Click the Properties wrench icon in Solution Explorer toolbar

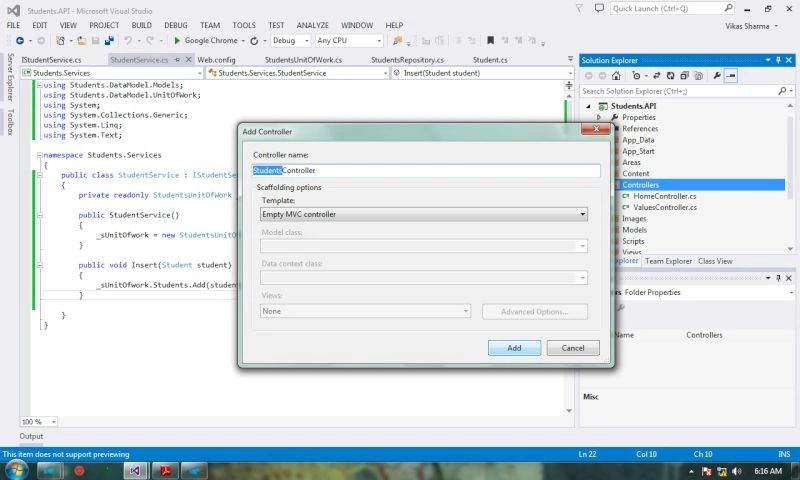[717, 75]
